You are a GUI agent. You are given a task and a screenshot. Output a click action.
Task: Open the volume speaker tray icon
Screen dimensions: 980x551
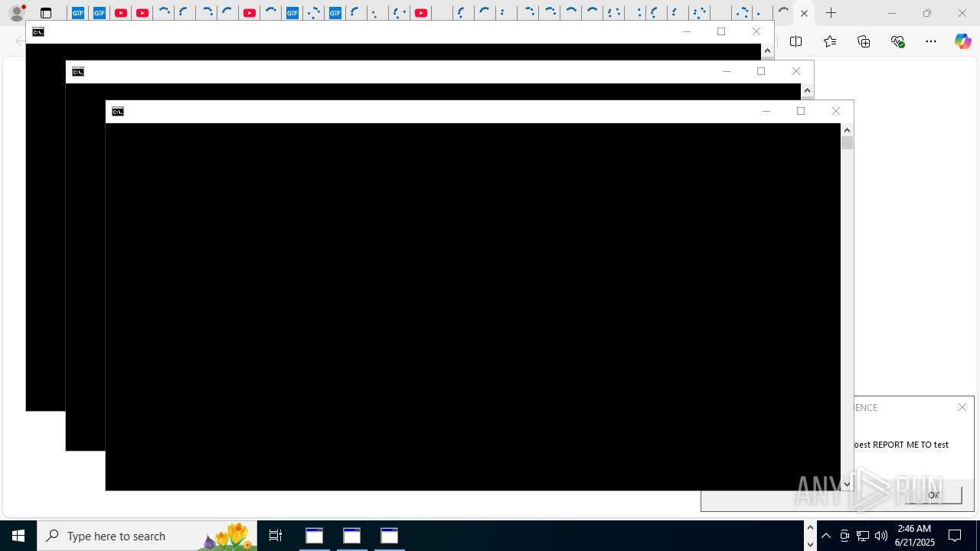coord(881,536)
